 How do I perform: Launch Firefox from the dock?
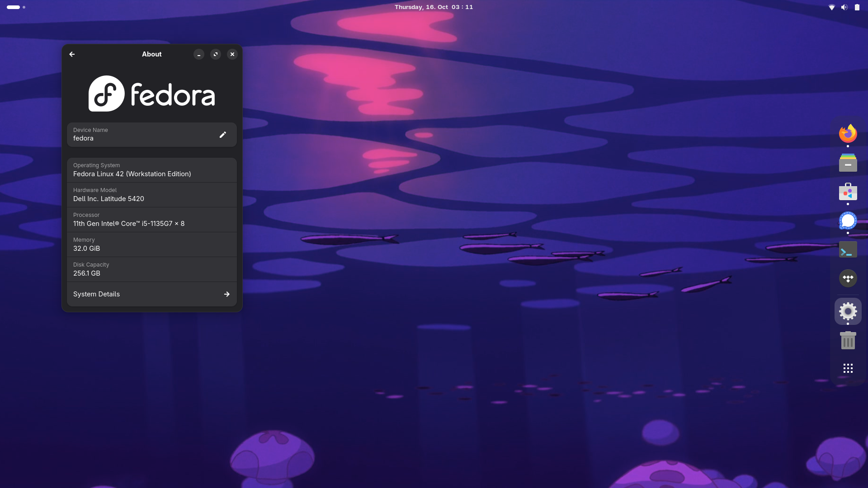coord(848,134)
